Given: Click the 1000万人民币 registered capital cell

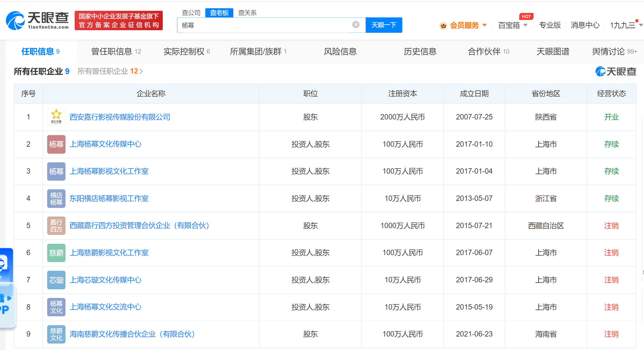Looking at the screenshot, I should pos(403,226).
